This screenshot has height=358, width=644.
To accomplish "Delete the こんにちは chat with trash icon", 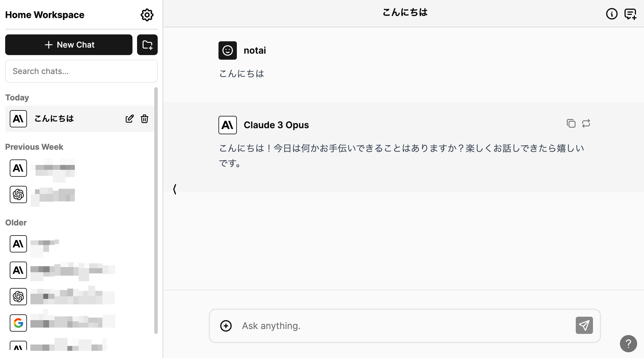I will [x=145, y=119].
